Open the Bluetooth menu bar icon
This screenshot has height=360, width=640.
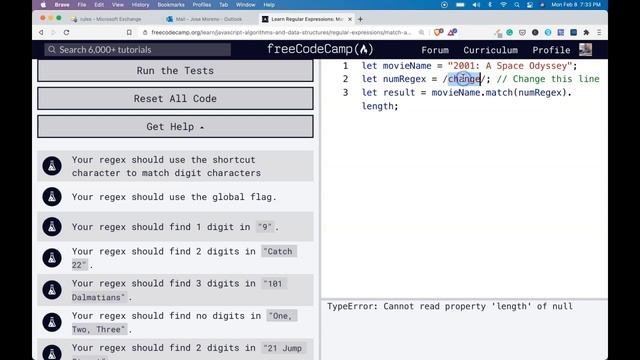[490, 5]
